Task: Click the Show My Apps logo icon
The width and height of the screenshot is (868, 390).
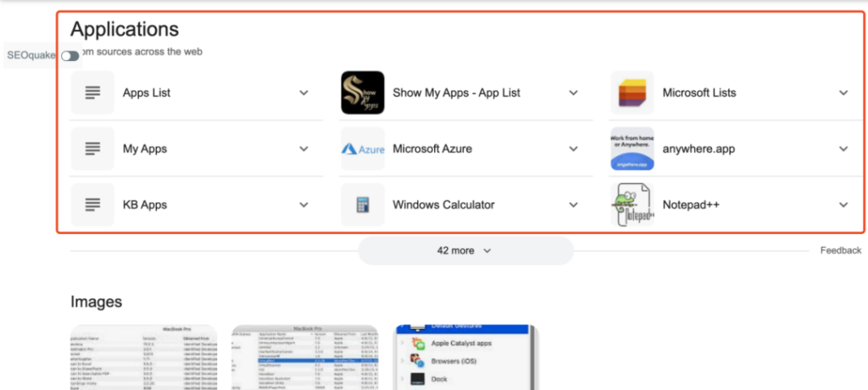Action: point(363,92)
